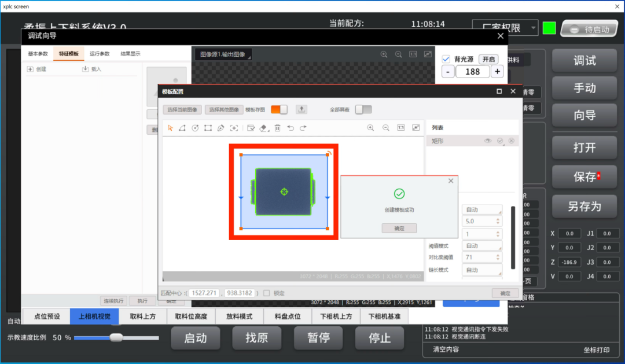The width and height of the screenshot is (625, 364).
Task: Zoom out on the 图像源1 image viewer
Action: pyautogui.click(x=398, y=54)
